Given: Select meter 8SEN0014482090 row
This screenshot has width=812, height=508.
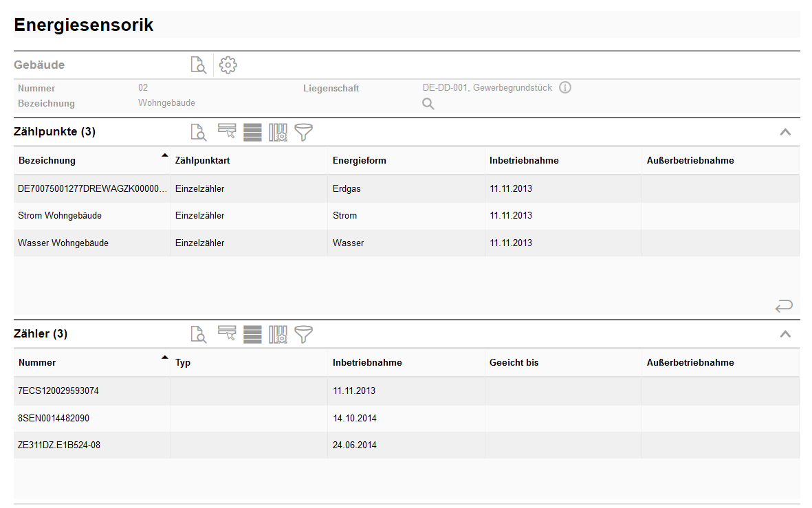Looking at the screenshot, I should (x=54, y=418).
